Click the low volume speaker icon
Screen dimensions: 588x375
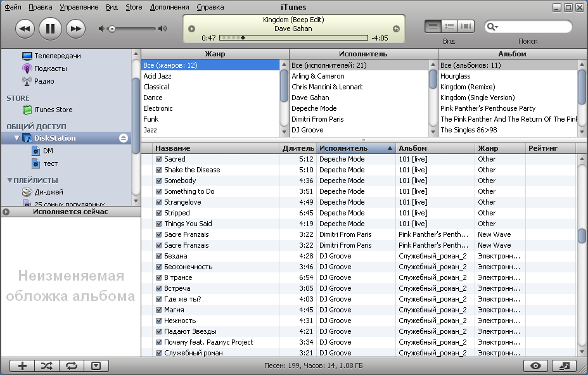[x=101, y=29]
